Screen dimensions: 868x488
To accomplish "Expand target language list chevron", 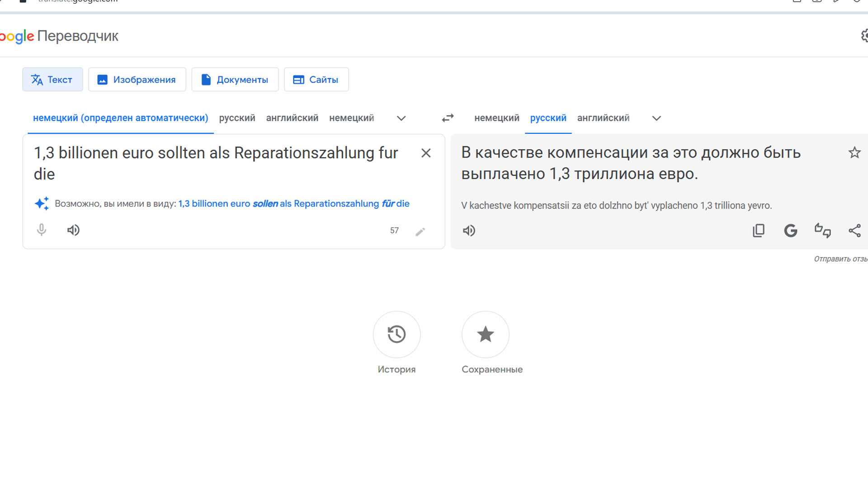I will 656,118.
